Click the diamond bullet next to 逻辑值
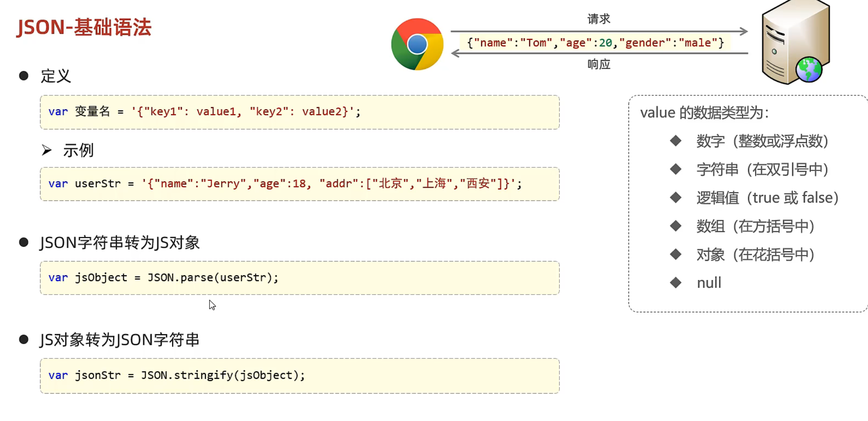The width and height of the screenshot is (868, 421). [x=676, y=198]
